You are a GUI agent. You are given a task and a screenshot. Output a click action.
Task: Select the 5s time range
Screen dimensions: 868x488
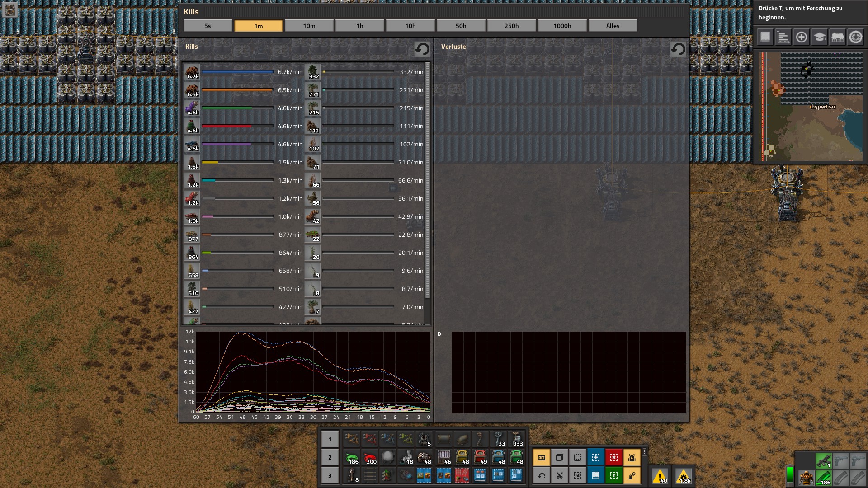tap(208, 26)
